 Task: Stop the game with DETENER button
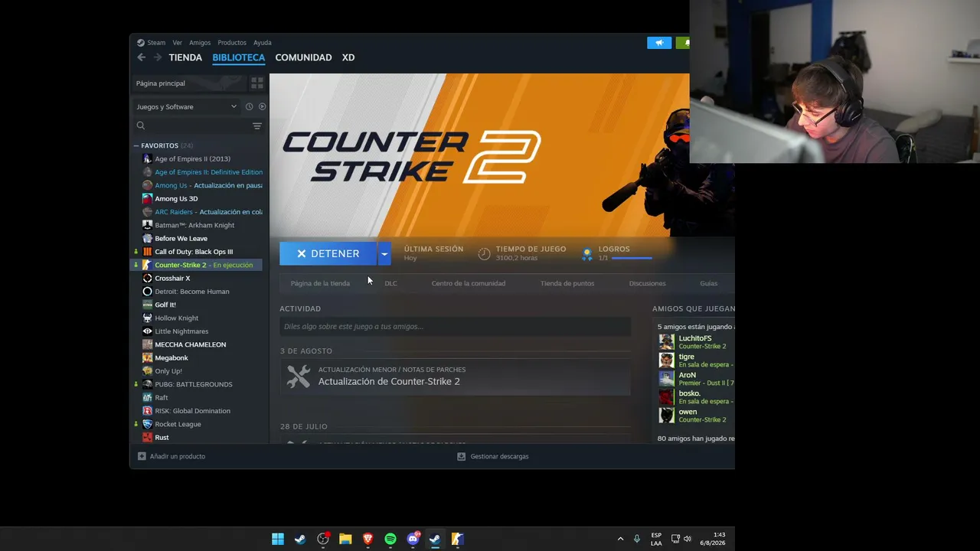(x=328, y=253)
